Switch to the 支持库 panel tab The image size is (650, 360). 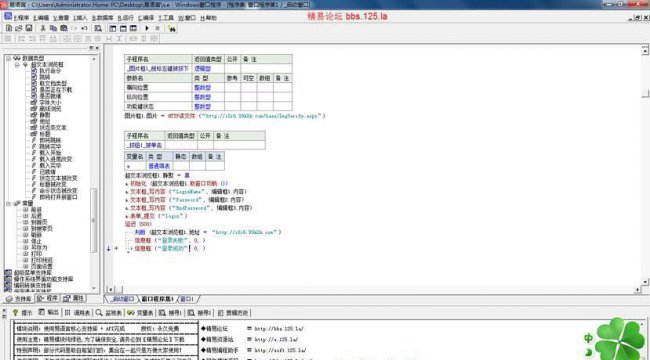(19, 299)
